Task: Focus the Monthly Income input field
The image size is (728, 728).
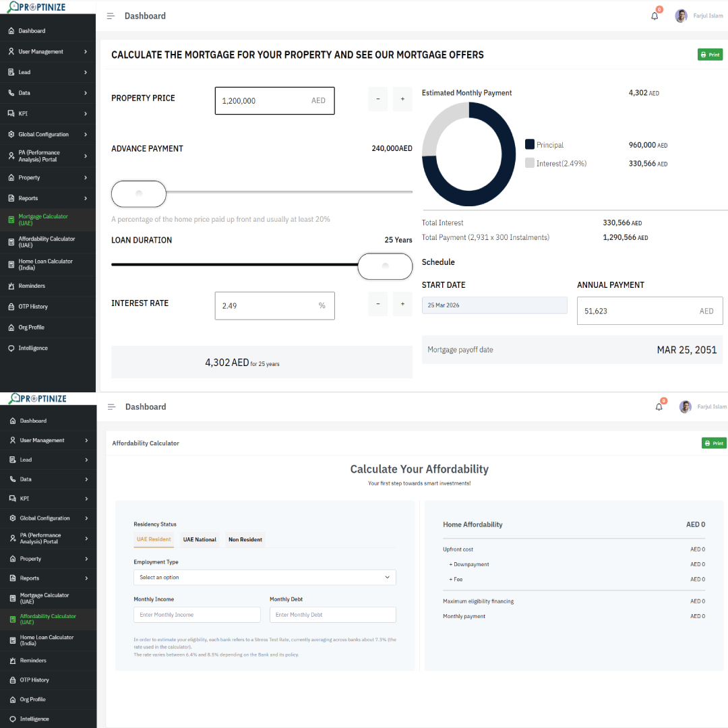Action: pos(197,615)
